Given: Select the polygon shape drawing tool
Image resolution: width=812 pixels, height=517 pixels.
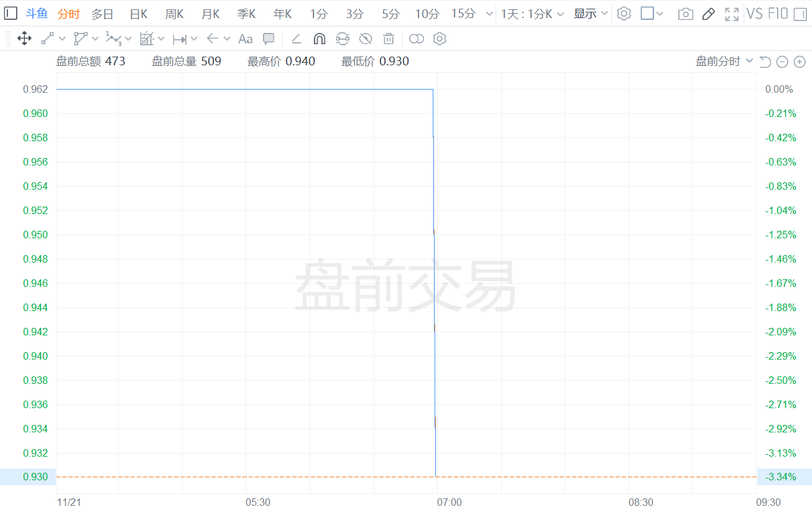Looking at the screenshot, I should 80,39.
